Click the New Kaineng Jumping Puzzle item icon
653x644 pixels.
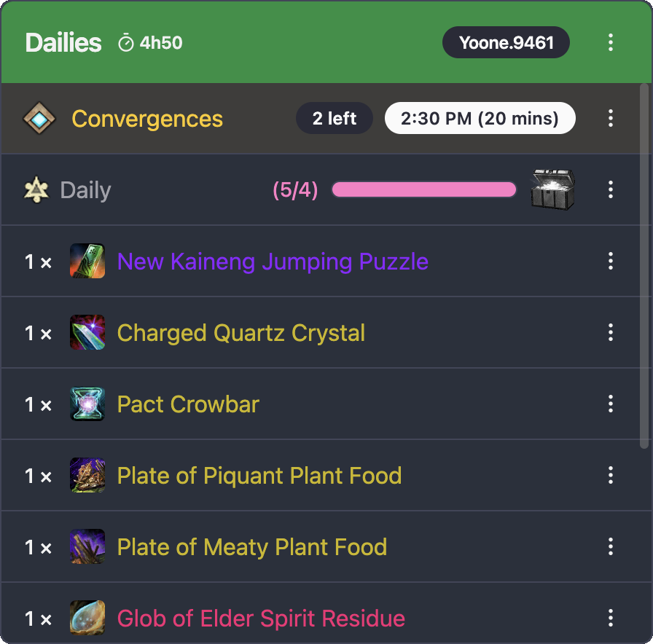point(87,261)
